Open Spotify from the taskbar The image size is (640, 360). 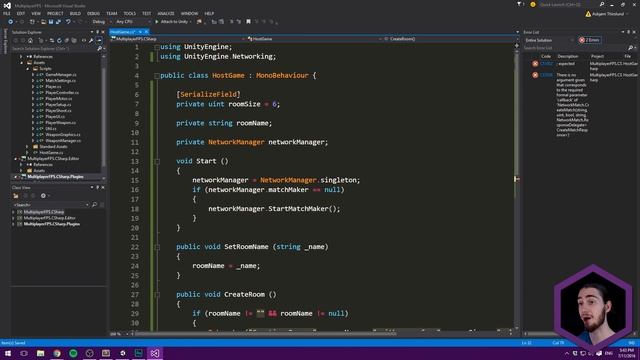tap(73, 353)
